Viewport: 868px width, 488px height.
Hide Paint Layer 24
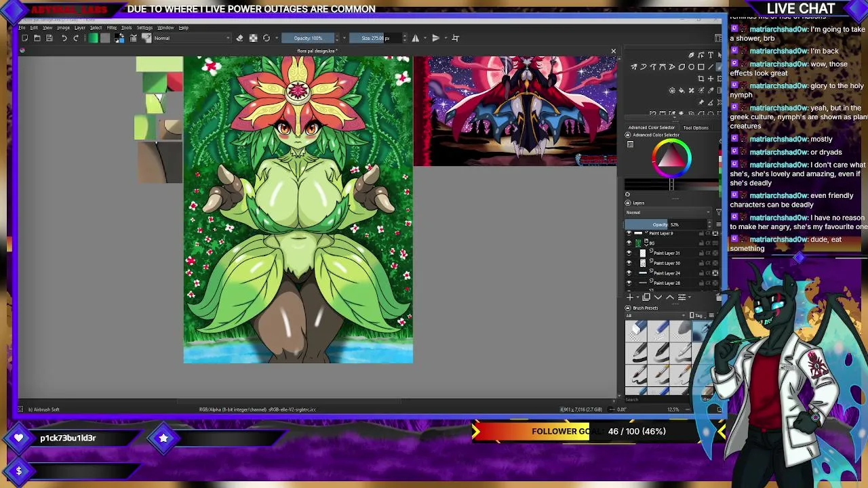click(629, 273)
